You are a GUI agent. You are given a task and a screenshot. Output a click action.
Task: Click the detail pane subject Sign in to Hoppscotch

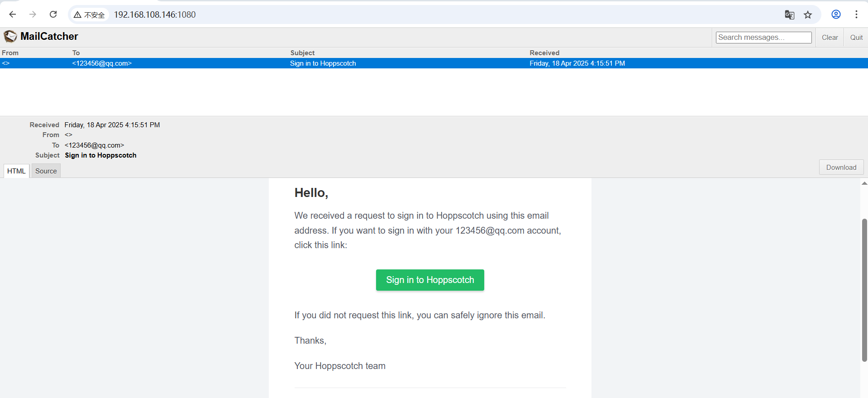click(100, 155)
